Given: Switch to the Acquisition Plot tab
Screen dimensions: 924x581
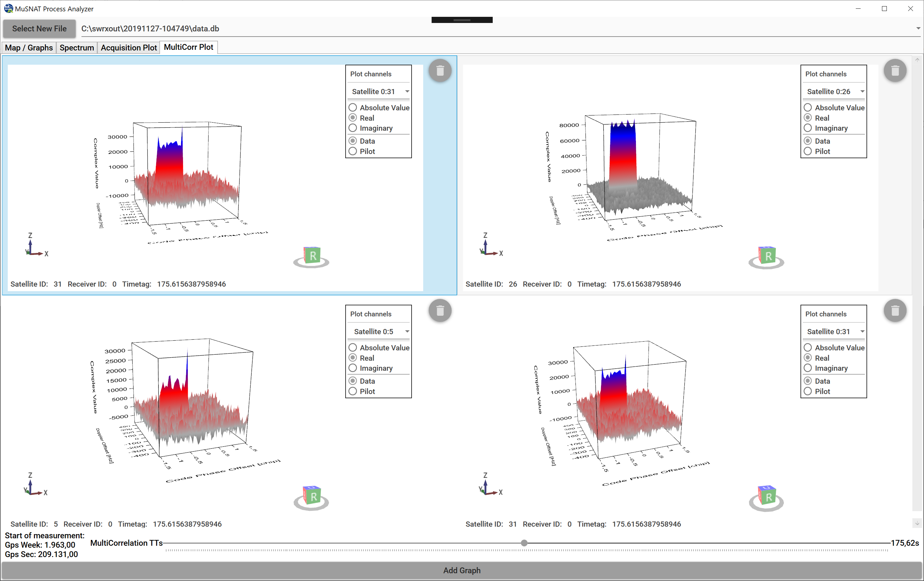Looking at the screenshot, I should 129,48.
